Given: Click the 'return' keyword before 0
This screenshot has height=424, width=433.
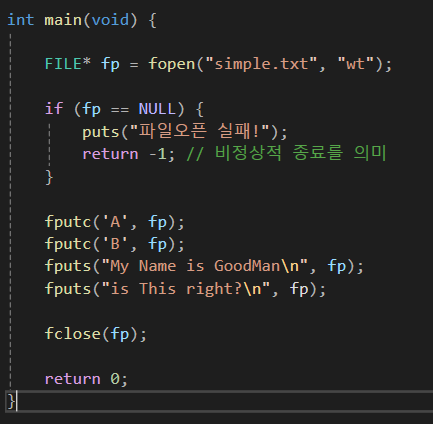Looking at the screenshot, I should click(x=73, y=379).
